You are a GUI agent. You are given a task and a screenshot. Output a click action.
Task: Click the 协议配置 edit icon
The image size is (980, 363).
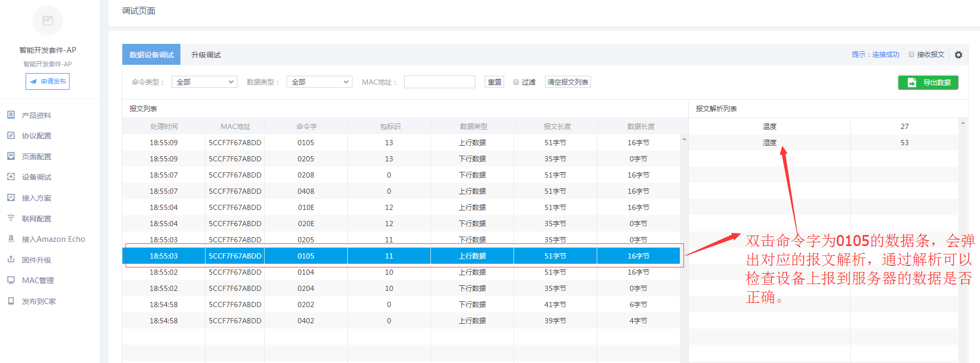click(11, 135)
